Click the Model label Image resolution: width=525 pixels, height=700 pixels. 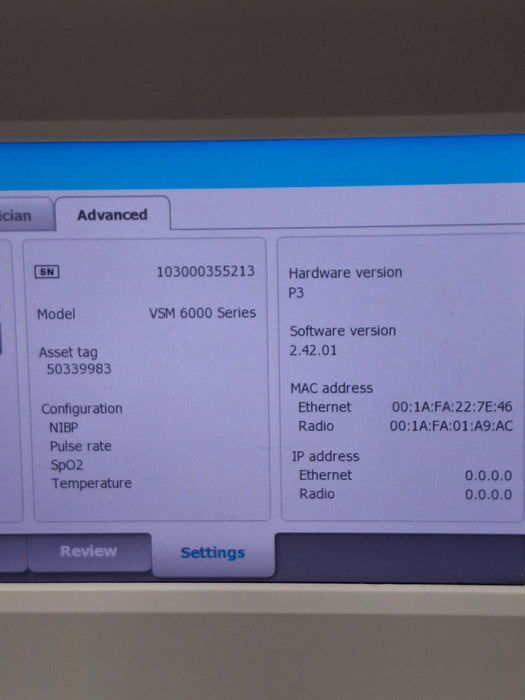pos(56,314)
